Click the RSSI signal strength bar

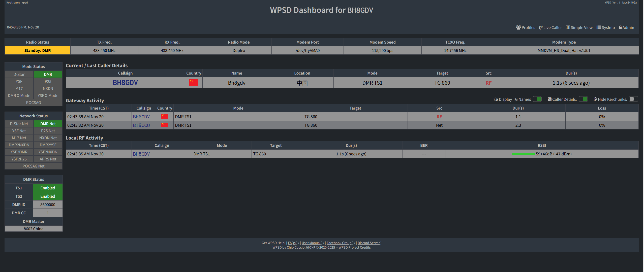523,154
